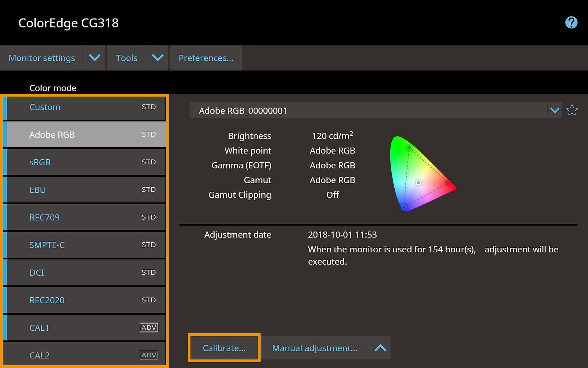Mark target as favorite with star icon
Screen dimensions: 588x368
pyautogui.click(x=572, y=110)
